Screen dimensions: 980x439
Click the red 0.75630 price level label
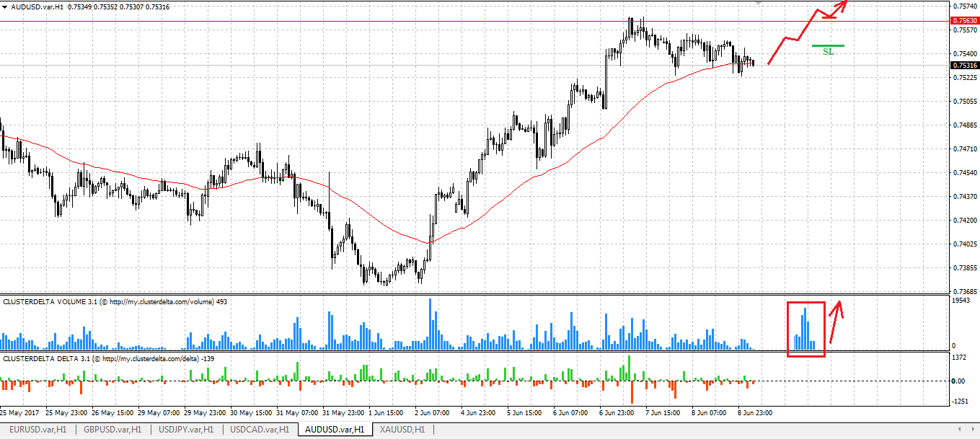pyautogui.click(x=966, y=22)
